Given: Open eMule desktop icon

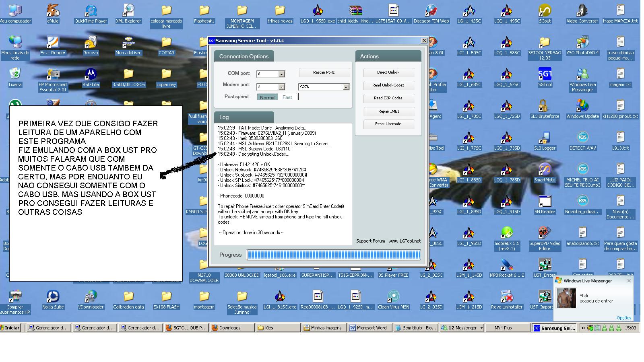Looking at the screenshot, I should coord(53,14).
